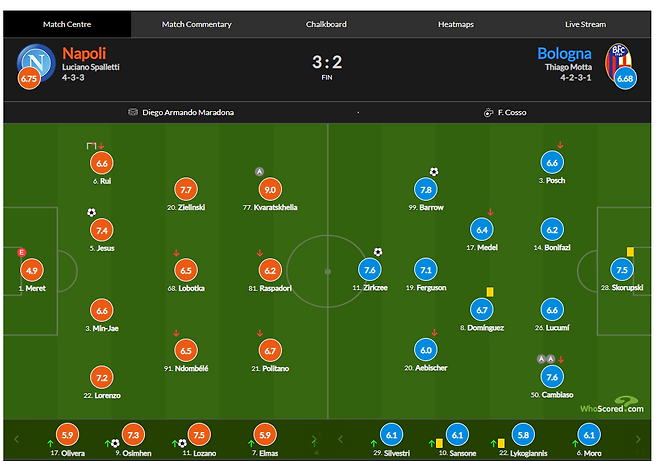
Task: Click goalkeeper Meret's 4.9 rating
Action: (32, 270)
